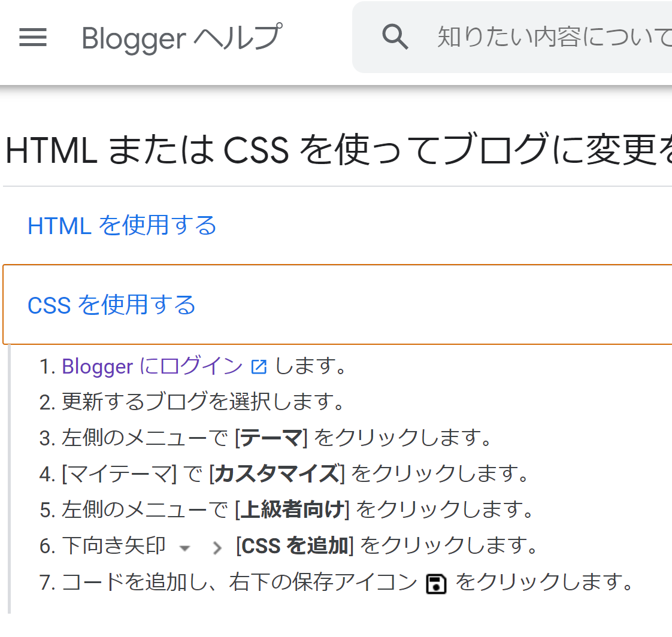Click the bold [上級者向け] text in step 5
Image resolution: width=672 pixels, height=637 pixels.
pos(292,510)
